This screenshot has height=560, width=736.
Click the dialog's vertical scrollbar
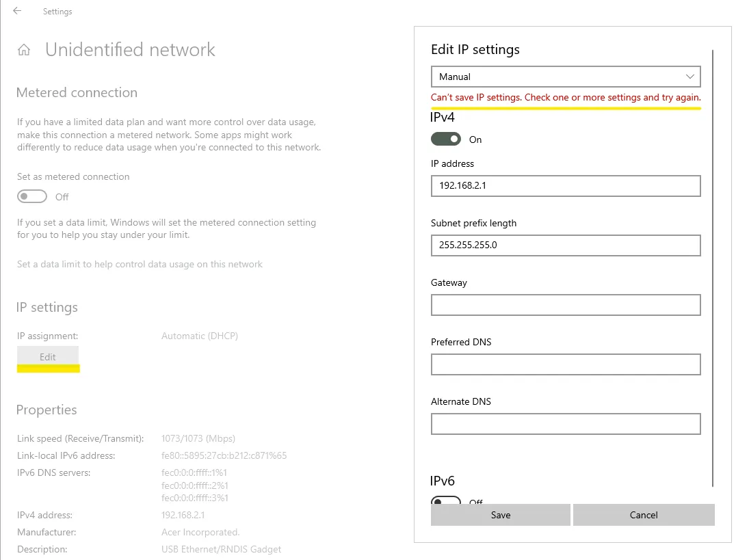713,267
